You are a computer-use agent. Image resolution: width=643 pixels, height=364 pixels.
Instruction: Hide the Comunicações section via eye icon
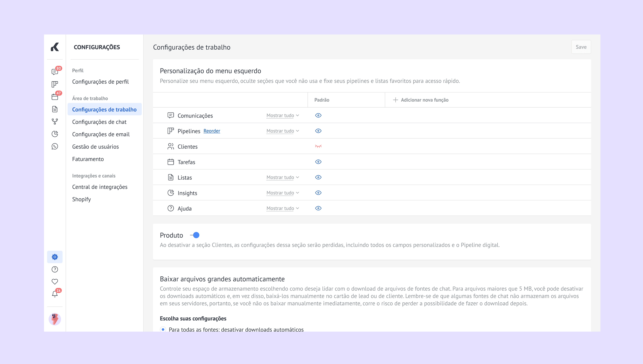[x=318, y=116]
